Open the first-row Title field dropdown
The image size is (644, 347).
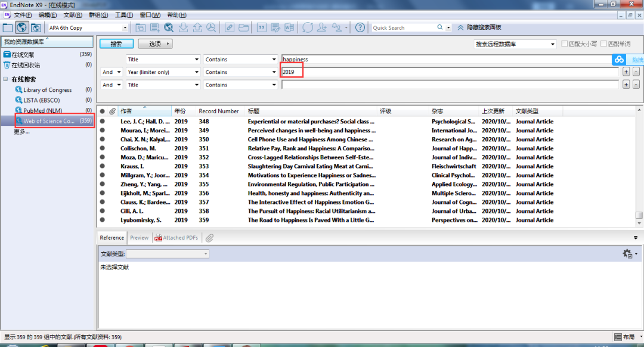point(196,60)
